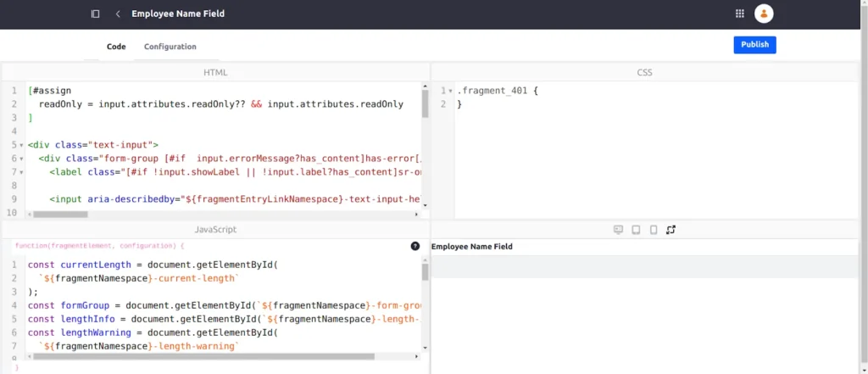Click the "[#assign" line in HTML editor

click(49, 91)
